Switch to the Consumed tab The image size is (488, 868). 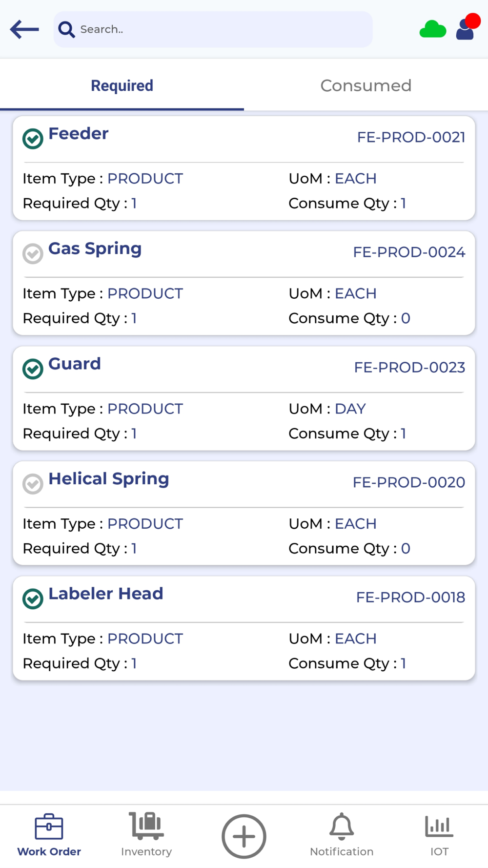(x=366, y=85)
